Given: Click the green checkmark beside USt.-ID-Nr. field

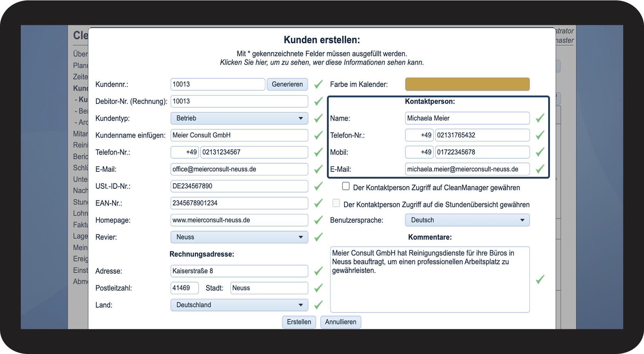Looking at the screenshot, I should click(x=318, y=186).
